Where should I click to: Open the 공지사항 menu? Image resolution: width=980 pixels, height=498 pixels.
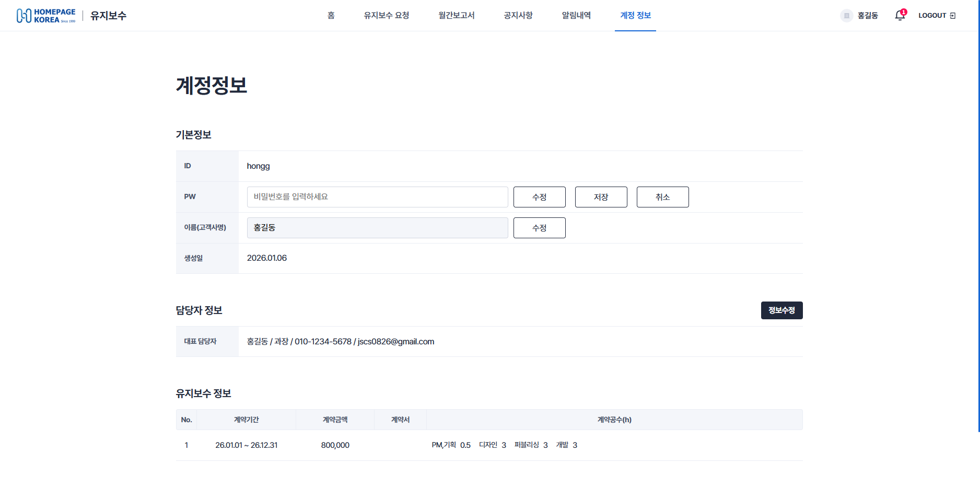pos(518,16)
